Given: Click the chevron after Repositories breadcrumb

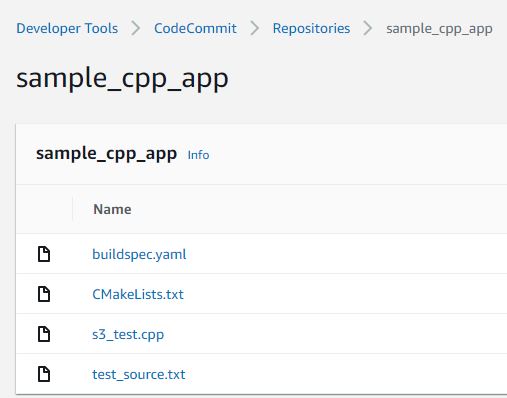Looking at the screenshot, I should [367, 28].
